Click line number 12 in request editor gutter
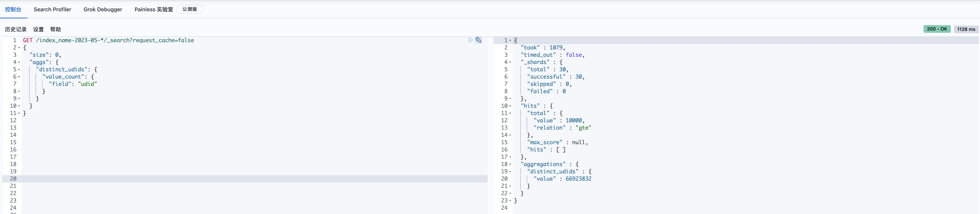Image resolution: width=980 pixels, height=214 pixels. tap(13, 120)
